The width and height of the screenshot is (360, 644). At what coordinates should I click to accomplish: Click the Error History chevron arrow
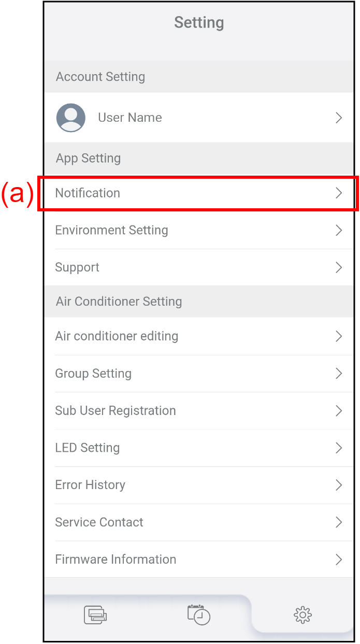[x=339, y=485]
